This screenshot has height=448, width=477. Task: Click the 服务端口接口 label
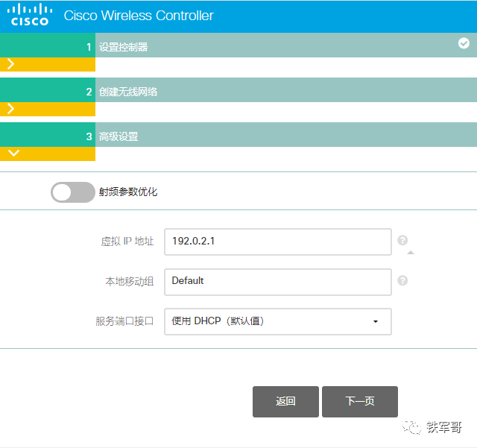[x=124, y=321]
